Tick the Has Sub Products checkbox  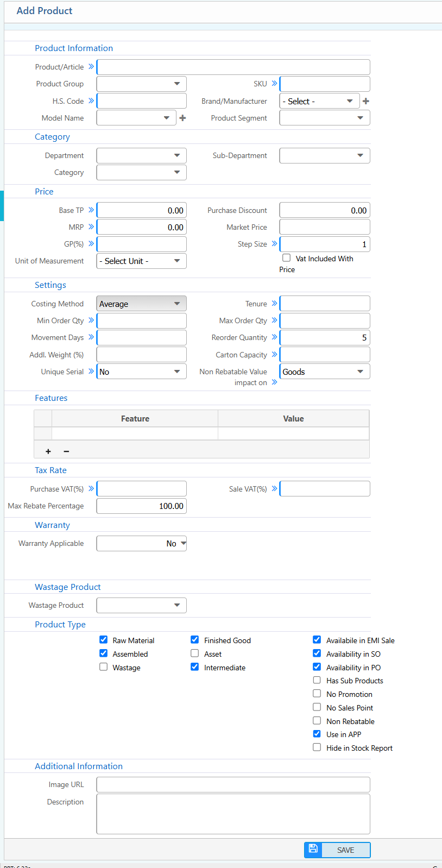pos(317,680)
